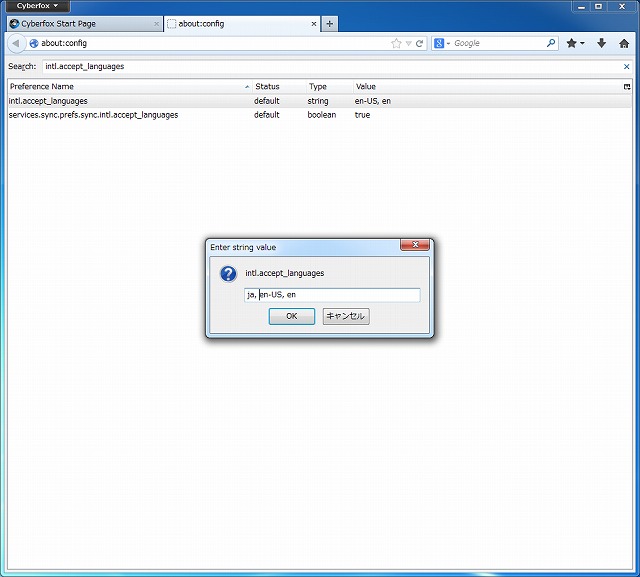Sort by Preference Name column
This screenshot has width=640, height=577.
coord(129,87)
